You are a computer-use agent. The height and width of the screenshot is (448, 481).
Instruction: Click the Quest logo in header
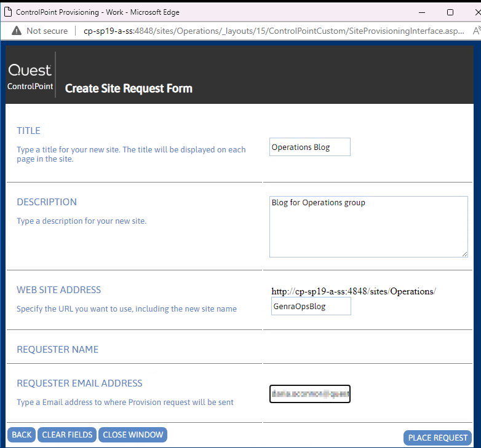[30, 70]
